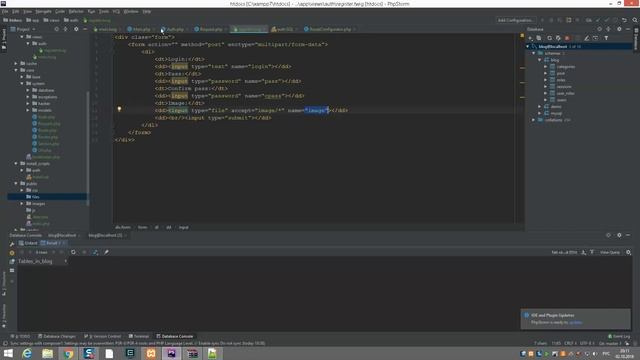Click the Windows Start button
Screen dimensions: 640x360
coord(8,353)
